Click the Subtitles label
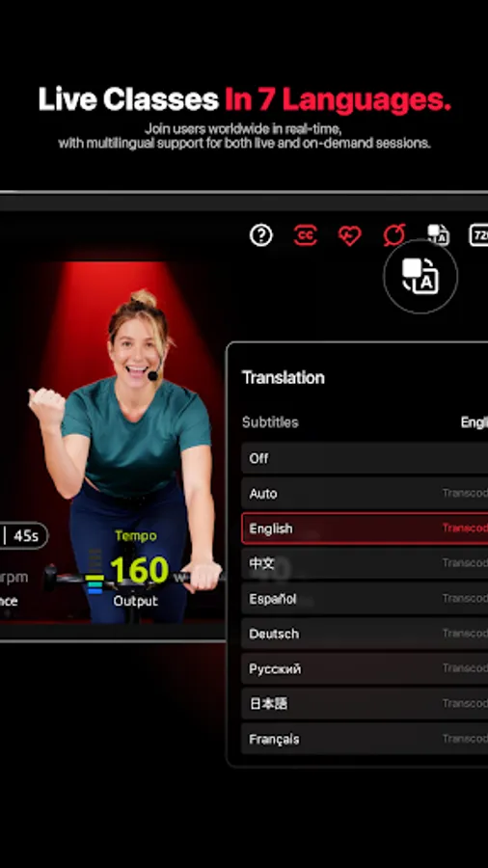 [270, 422]
